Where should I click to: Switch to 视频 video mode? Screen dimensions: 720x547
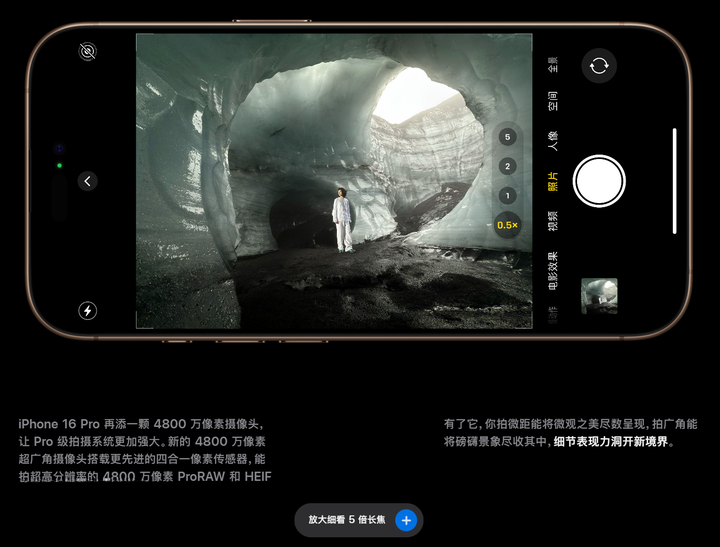click(x=553, y=220)
